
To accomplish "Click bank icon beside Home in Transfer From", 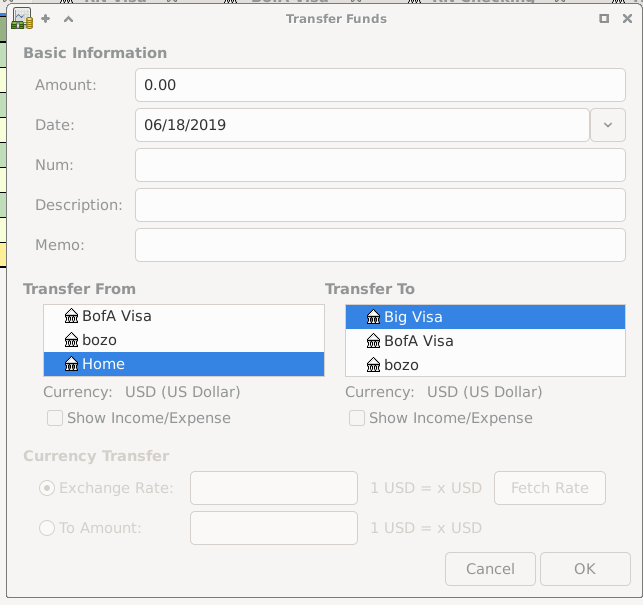I will coord(71,363).
